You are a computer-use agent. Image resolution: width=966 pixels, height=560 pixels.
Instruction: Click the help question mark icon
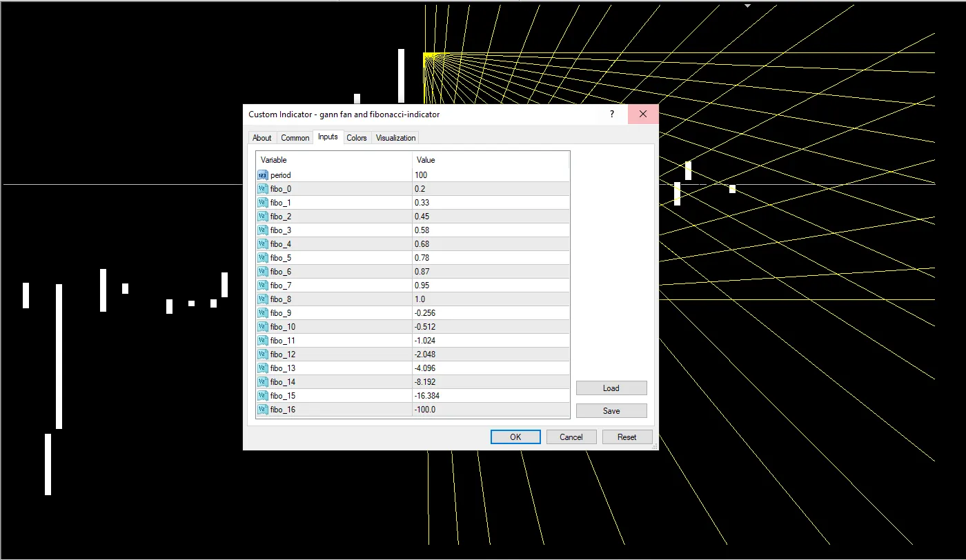[612, 114]
